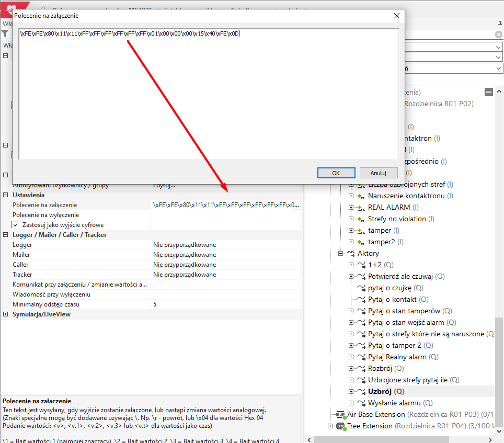Expand the Uzbrój tree node

351,391
